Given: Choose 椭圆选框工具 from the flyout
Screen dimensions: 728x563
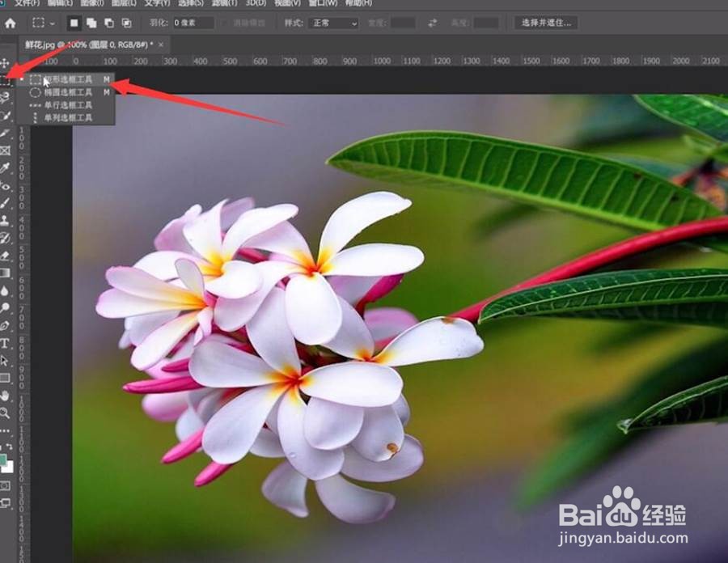Looking at the screenshot, I should click(x=65, y=92).
